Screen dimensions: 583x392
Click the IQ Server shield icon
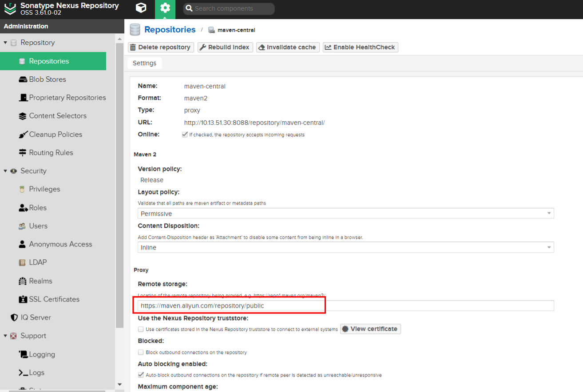click(14, 317)
